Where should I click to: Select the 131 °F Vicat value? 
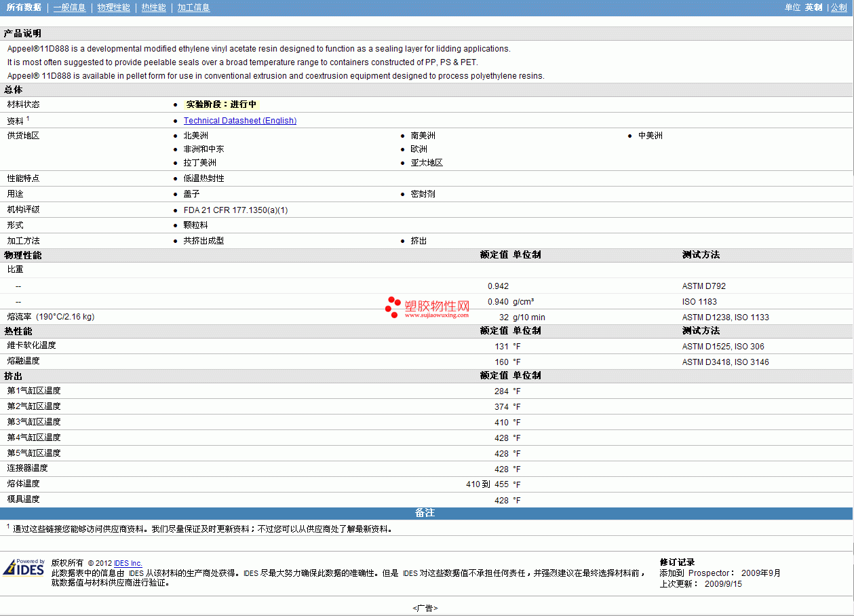(x=508, y=347)
